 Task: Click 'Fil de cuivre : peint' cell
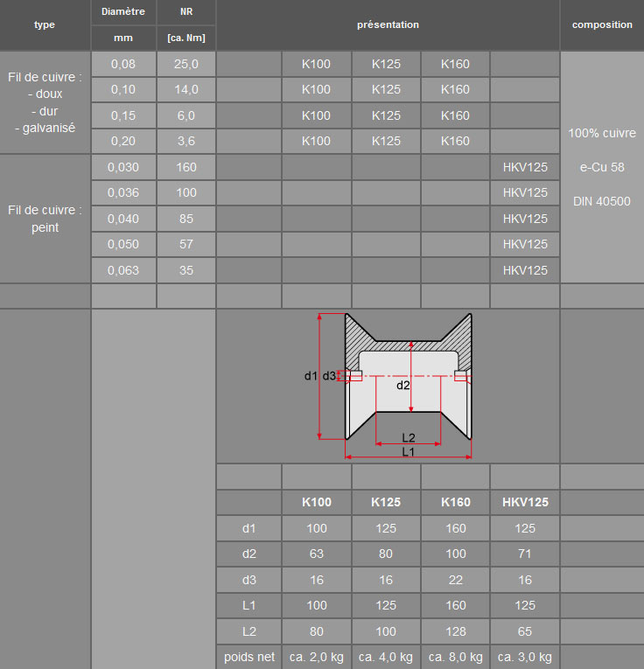(45, 219)
